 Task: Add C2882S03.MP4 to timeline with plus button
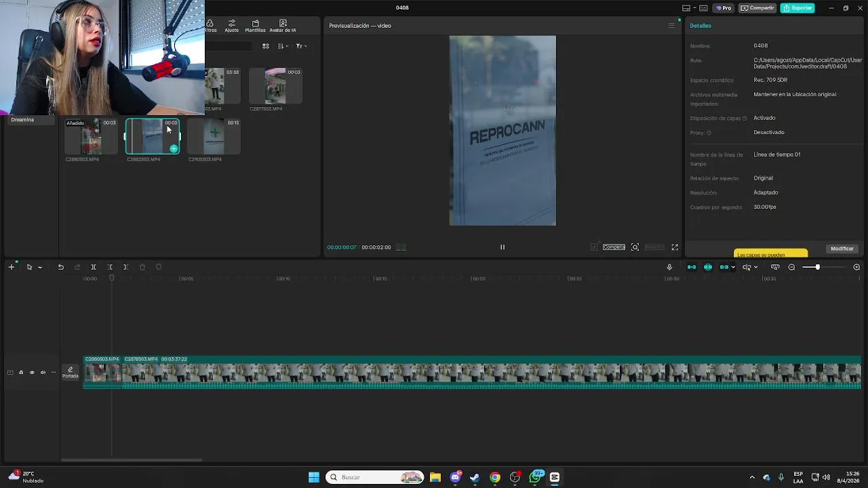point(174,148)
